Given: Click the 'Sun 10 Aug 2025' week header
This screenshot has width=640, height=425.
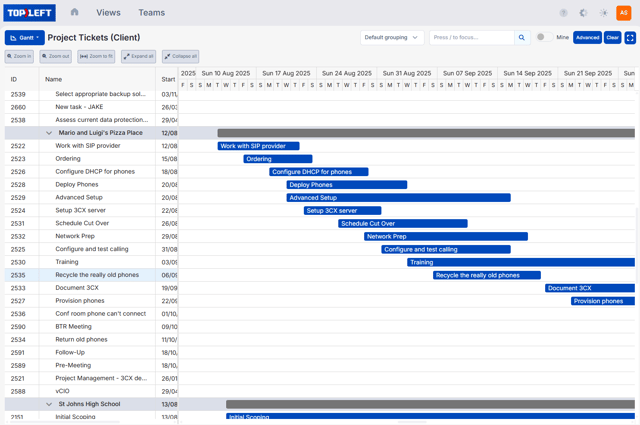Looking at the screenshot, I should point(226,73).
